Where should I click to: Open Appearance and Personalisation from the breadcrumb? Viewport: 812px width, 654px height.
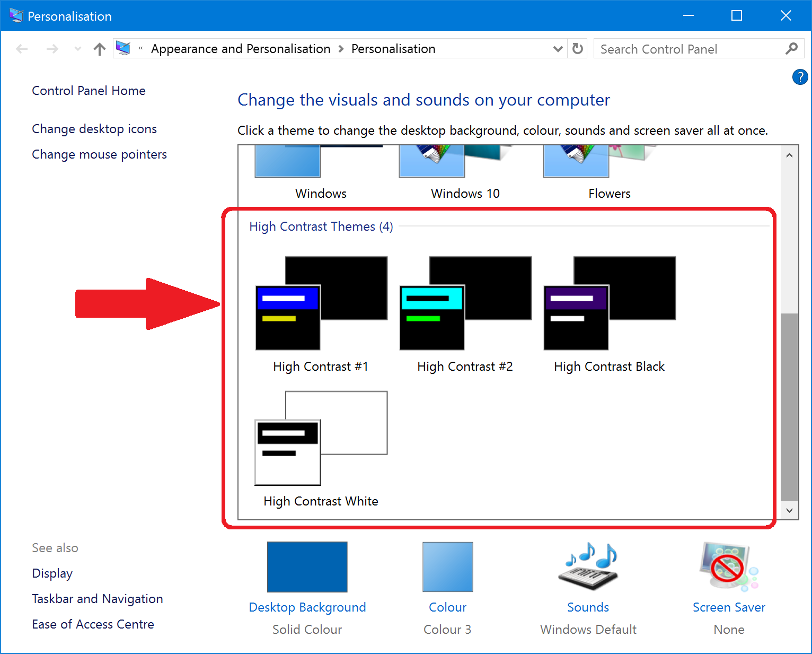pyautogui.click(x=241, y=48)
